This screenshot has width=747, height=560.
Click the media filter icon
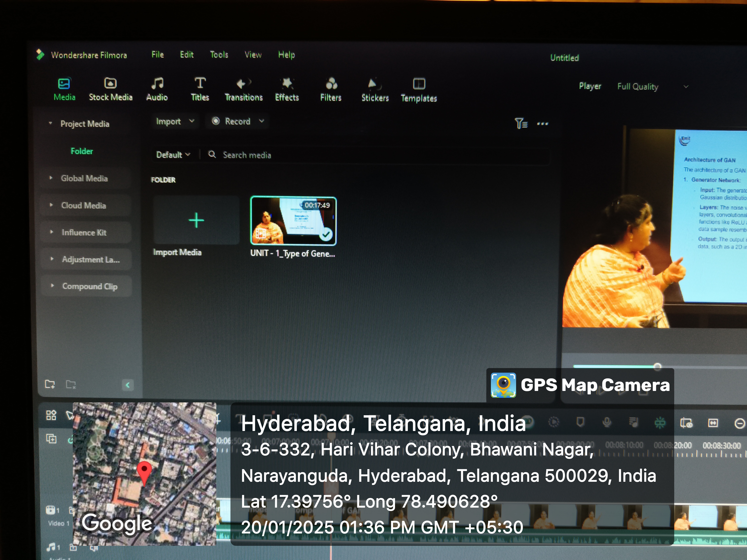[520, 124]
